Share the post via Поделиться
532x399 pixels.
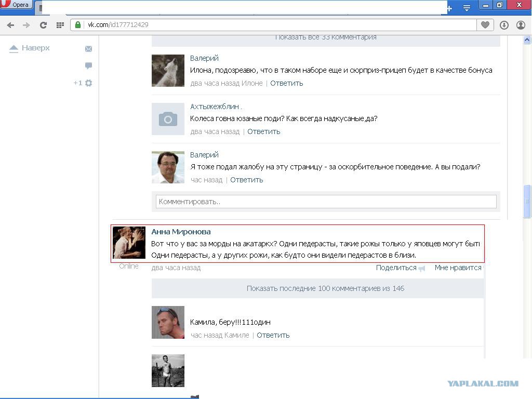(x=396, y=268)
